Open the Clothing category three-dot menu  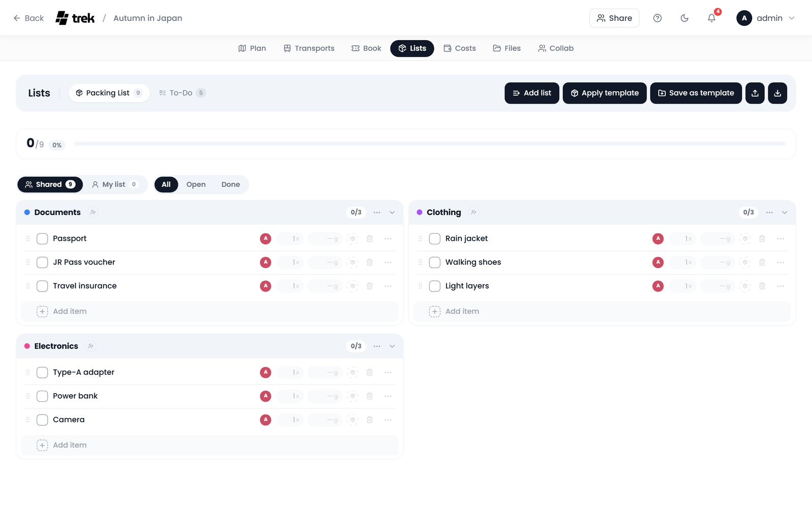point(769,212)
